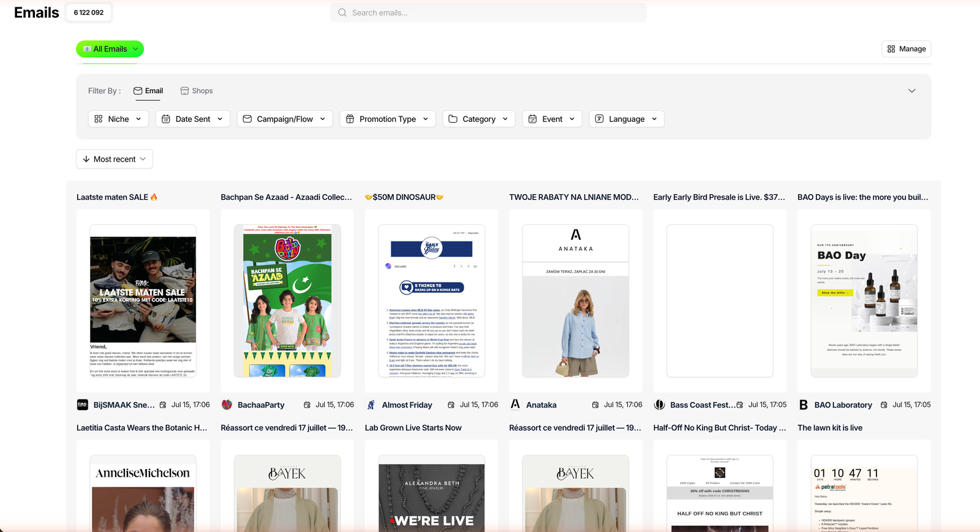Open the Bachpan Se Azaad email thumbnail
This screenshot has width=980, height=532.
tap(287, 301)
